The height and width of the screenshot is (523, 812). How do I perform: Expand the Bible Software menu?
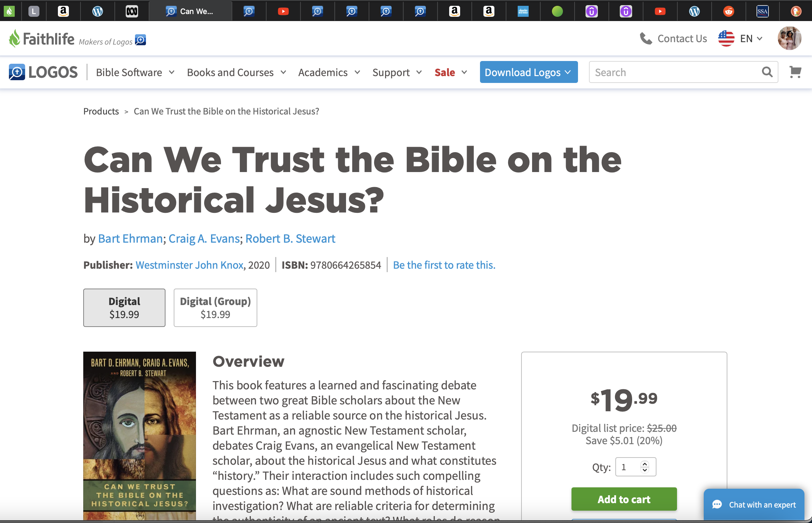(x=135, y=72)
